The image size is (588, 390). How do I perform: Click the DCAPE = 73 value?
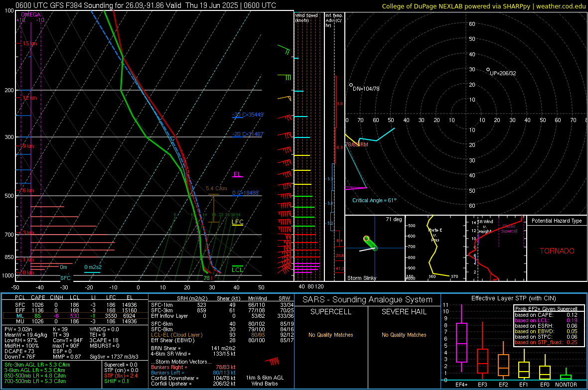(x=19, y=351)
